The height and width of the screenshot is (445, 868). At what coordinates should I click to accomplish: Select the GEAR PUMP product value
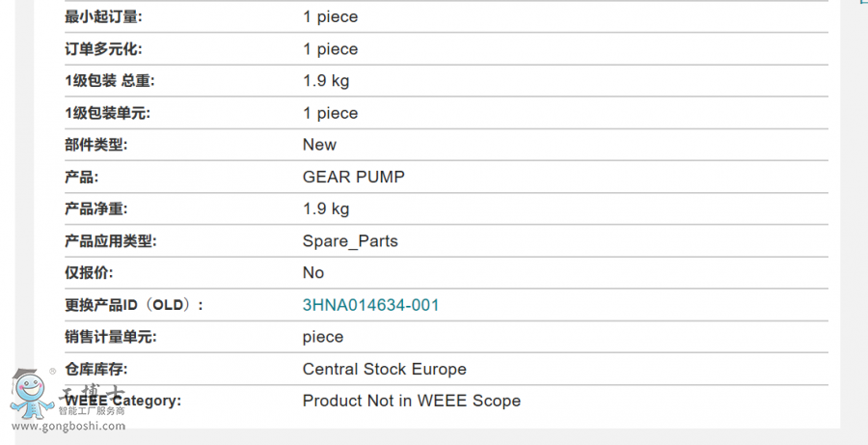pyautogui.click(x=353, y=177)
